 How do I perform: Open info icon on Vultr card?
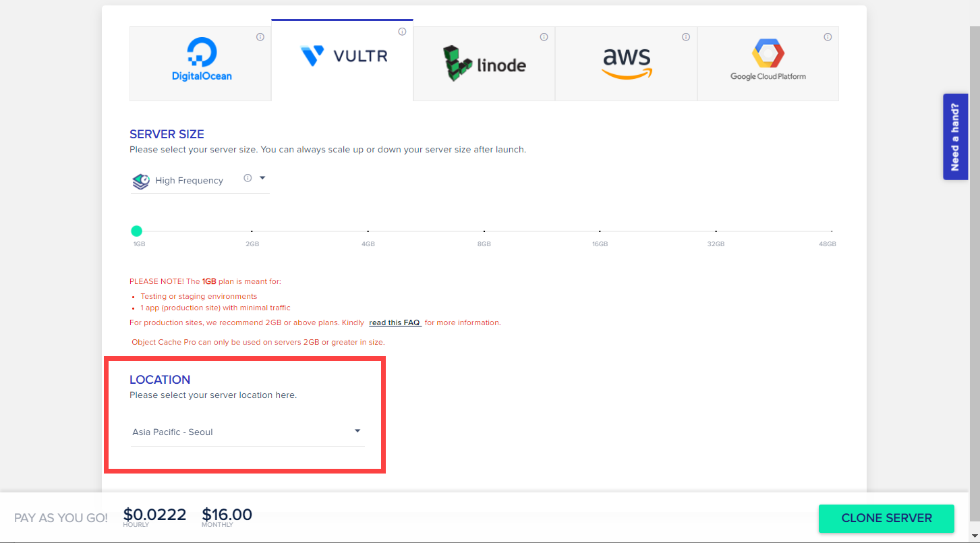[403, 32]
